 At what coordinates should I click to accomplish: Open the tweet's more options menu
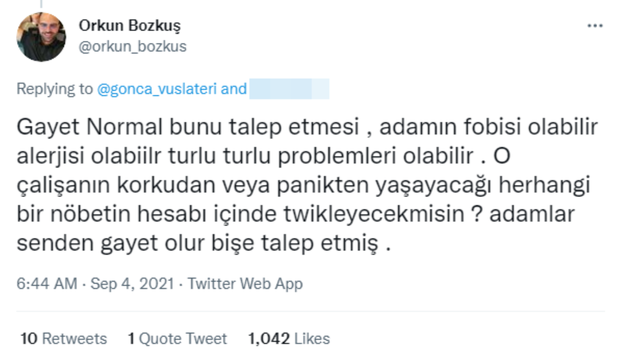[x=595, y=26]
